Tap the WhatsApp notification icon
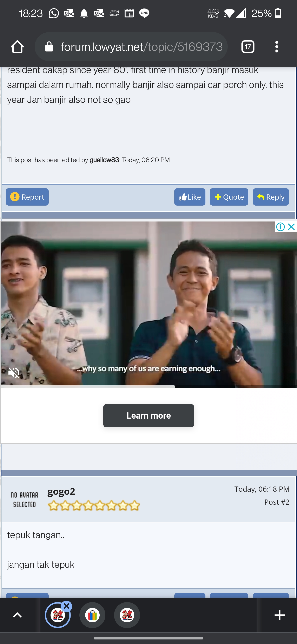 tap(54, 13)
